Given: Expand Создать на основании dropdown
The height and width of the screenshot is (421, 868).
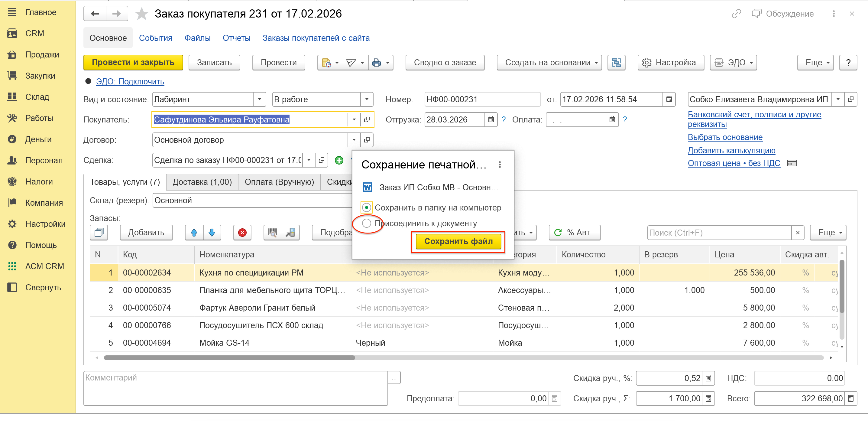Looking at the screenshot, I should pos(549,63).
